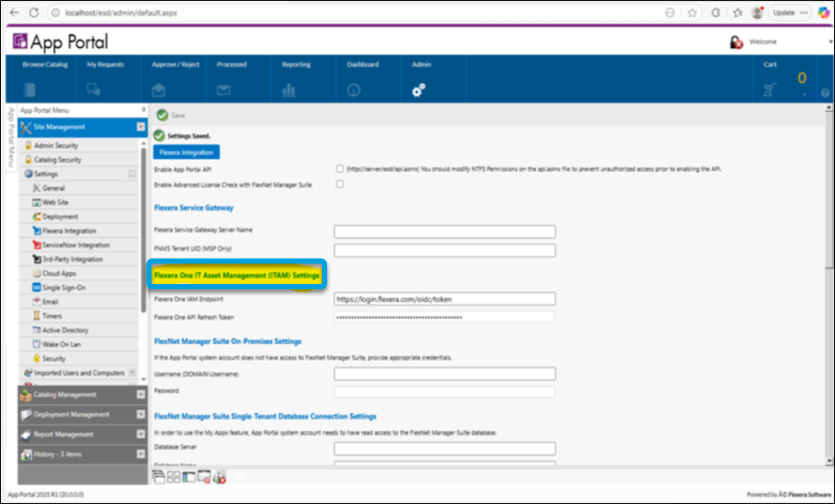
Task: Select Active Directory in the tree
Action: [x=65, y=330]
